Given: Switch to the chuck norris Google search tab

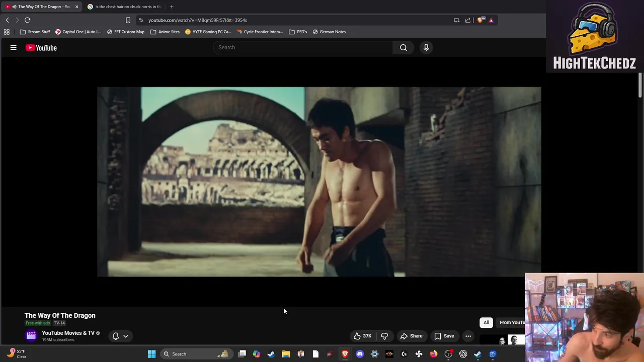Looking at the screenshot, I should (x=125, y=7).
